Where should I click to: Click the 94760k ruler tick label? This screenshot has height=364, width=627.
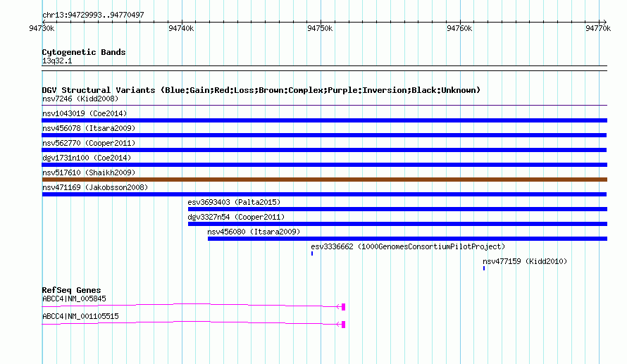coord(459,28)
